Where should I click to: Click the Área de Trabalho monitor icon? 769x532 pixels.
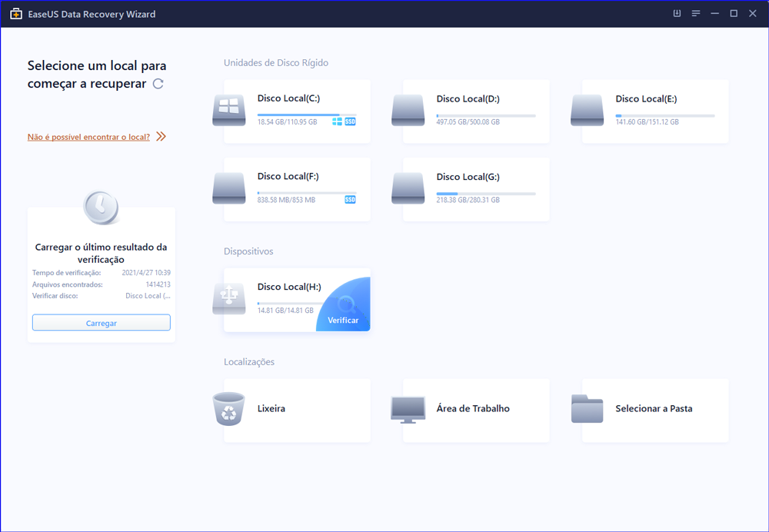tap(408, 410)
